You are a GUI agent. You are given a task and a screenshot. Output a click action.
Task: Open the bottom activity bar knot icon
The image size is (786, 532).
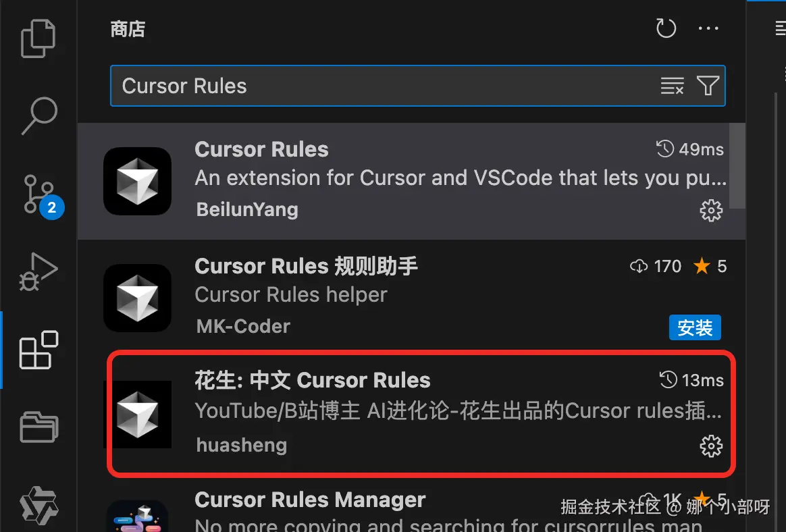[x=38, y=506]
